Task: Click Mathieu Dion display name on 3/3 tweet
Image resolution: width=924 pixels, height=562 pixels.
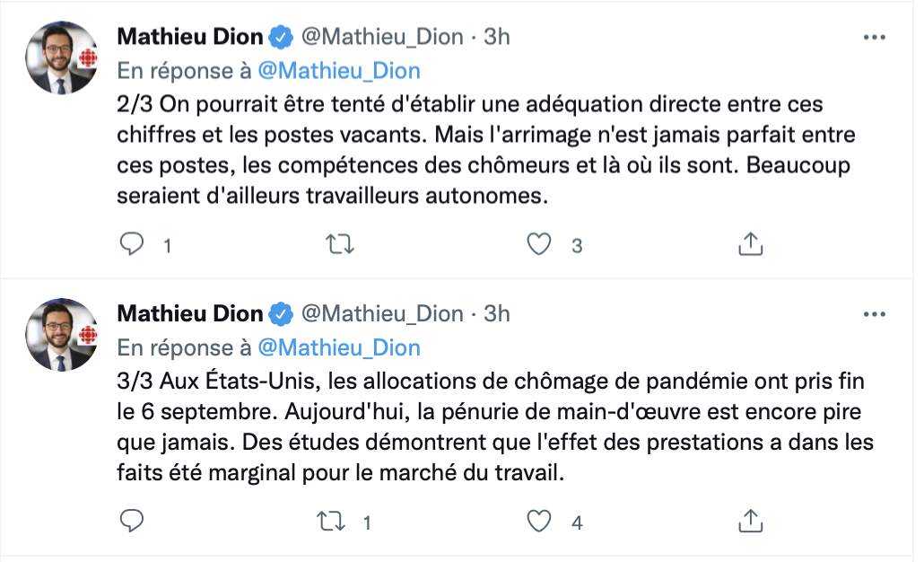Action: tap(190, 313)
